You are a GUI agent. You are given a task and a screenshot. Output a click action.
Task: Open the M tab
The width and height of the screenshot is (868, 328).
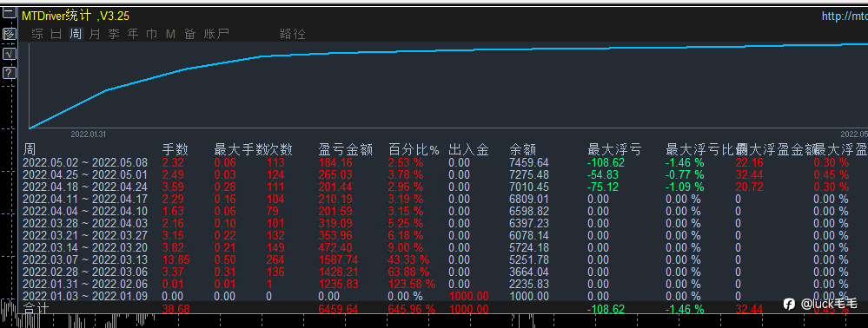coord(170,35)
